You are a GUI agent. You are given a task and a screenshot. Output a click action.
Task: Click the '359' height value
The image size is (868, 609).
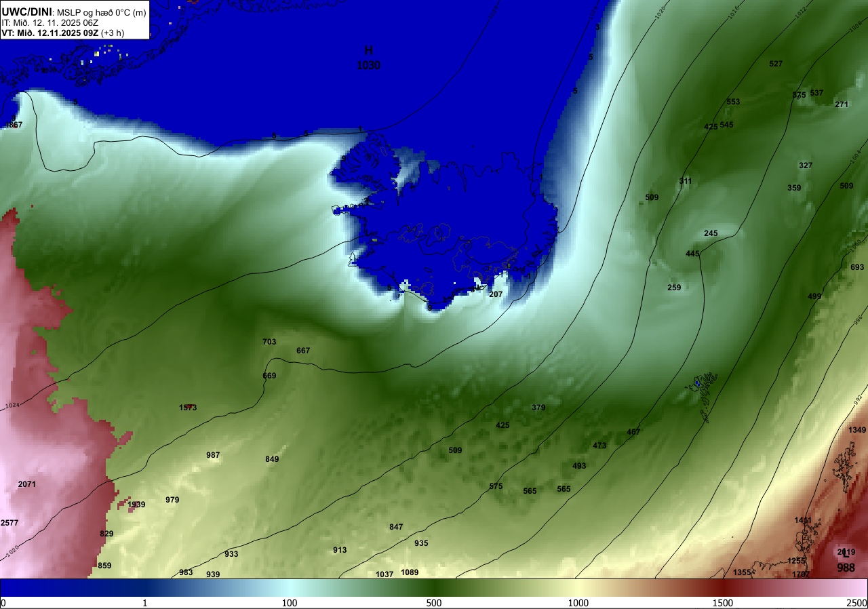coord(794,188)
